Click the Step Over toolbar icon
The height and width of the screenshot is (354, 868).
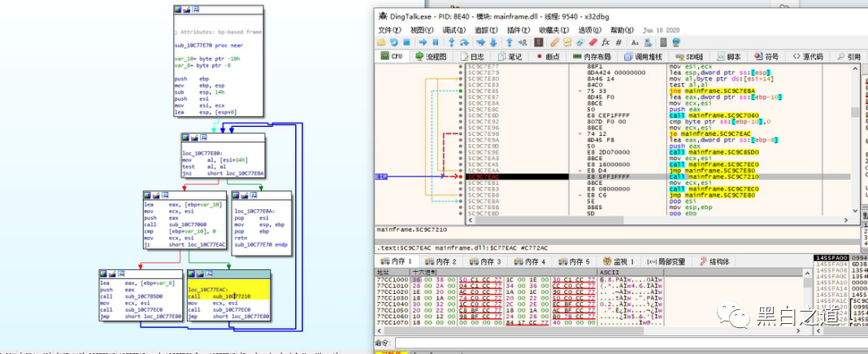point(464,42)
